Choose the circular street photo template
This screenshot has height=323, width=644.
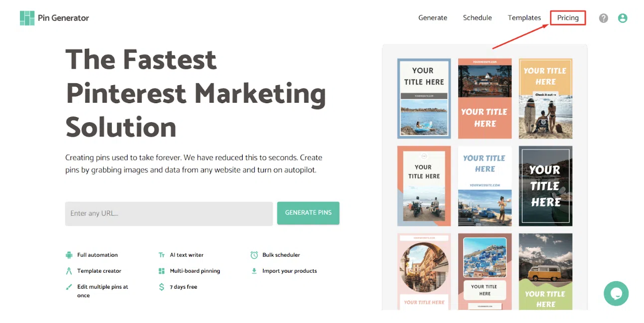(x=424, y=272)
